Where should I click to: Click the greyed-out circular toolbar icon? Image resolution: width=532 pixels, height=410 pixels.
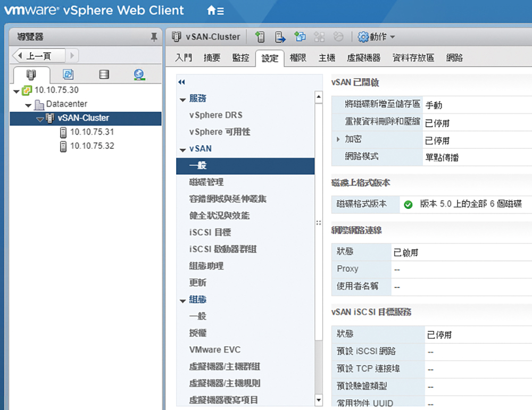(338, 36)
